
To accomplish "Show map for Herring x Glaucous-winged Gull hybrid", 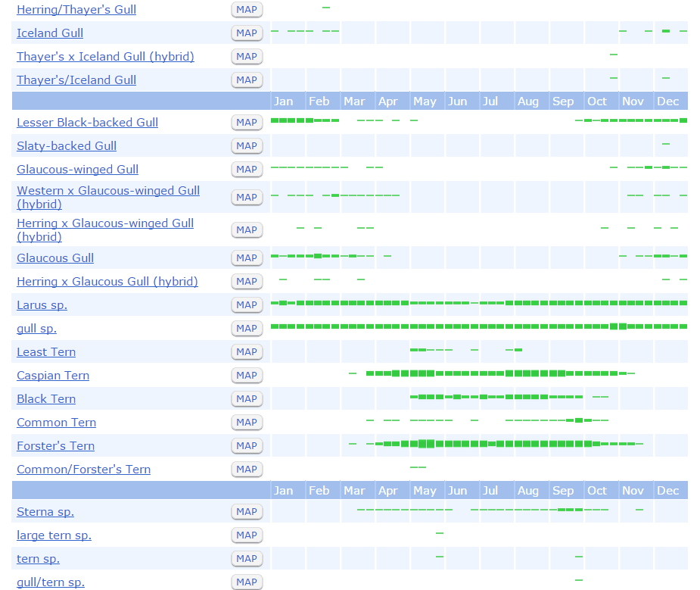I will (247, 230).
